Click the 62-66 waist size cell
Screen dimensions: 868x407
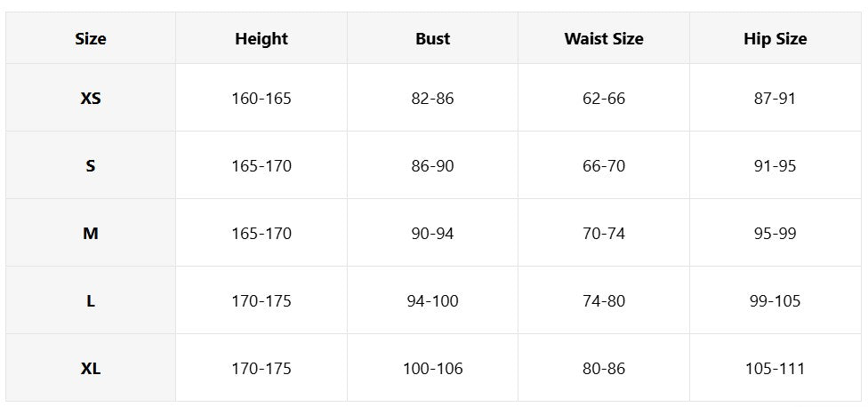[604, 98]
